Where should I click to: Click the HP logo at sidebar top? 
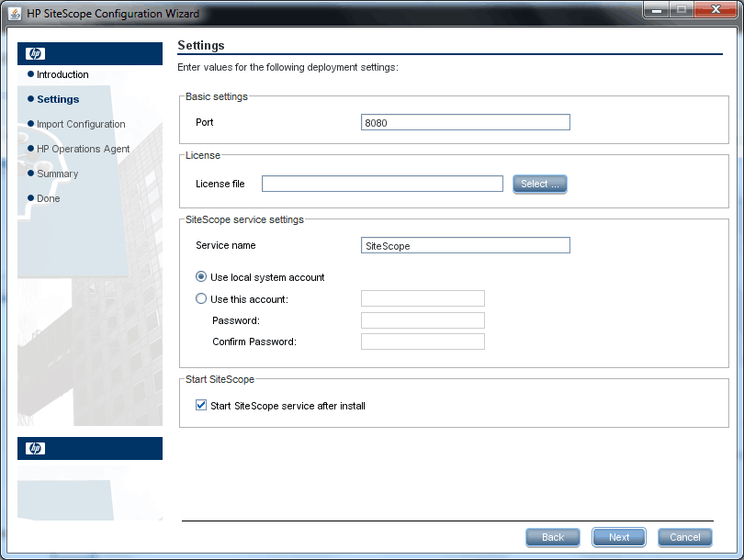[x=36, y=53]
